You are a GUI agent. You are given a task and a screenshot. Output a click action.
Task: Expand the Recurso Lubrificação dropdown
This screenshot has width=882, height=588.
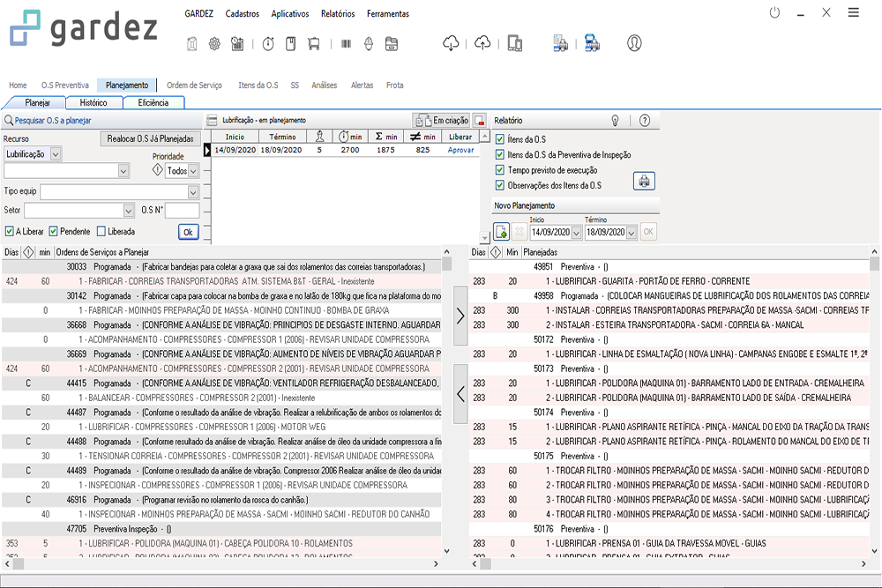coord(56,154)
